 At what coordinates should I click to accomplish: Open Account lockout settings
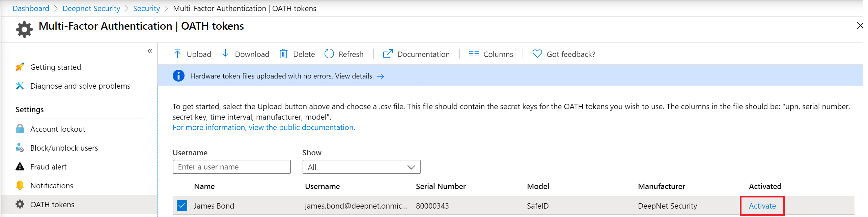tap(58, 129)
